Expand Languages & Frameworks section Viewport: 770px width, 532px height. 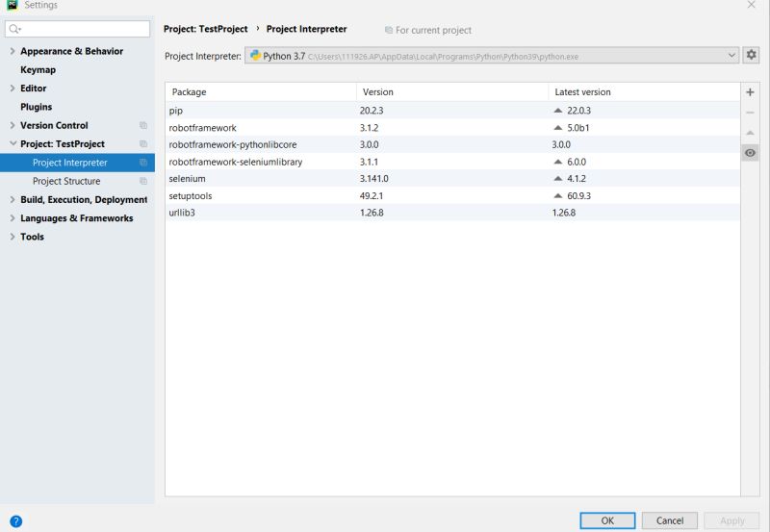[x=13, y=218]
